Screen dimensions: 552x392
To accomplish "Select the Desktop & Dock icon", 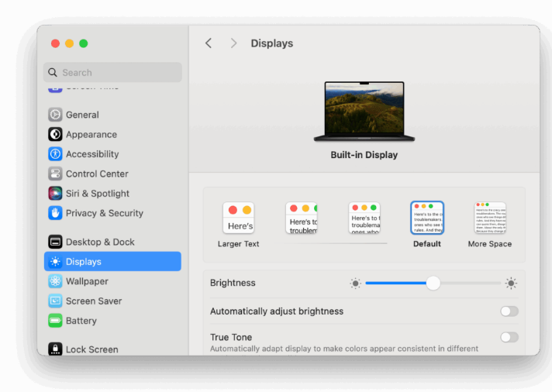I will coord(55,242).
